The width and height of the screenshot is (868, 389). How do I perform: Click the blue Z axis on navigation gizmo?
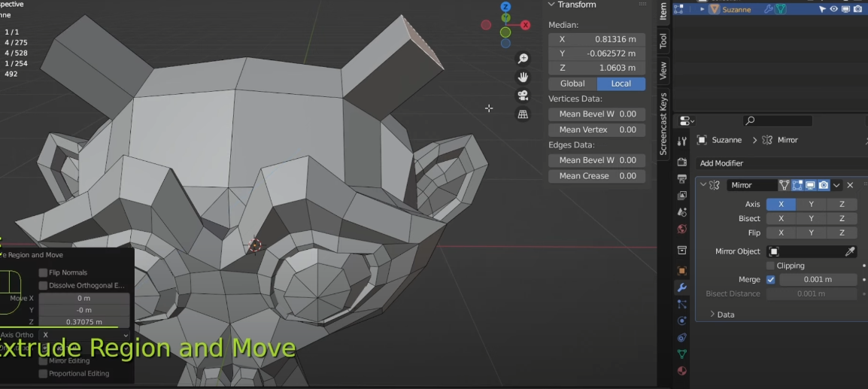click(x=505, y=7)
